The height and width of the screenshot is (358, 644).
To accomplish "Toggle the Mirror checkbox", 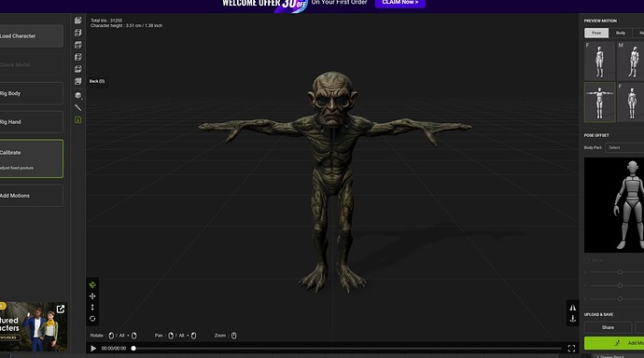I will (587, 260).
